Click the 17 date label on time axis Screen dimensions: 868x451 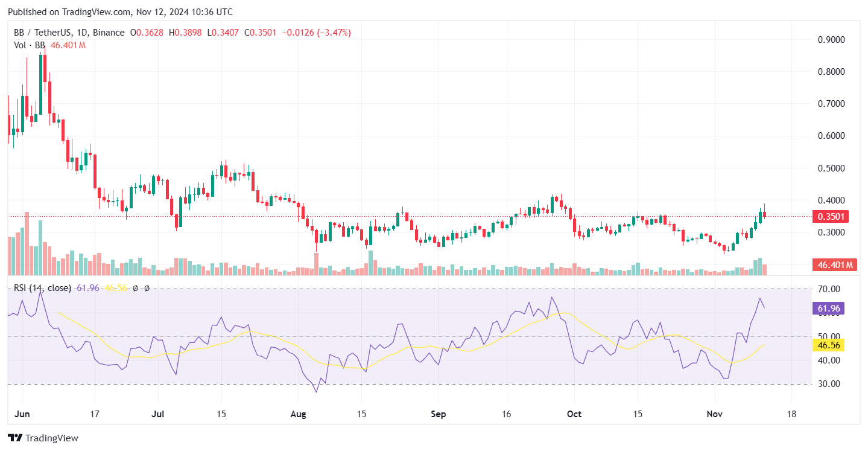95,414
